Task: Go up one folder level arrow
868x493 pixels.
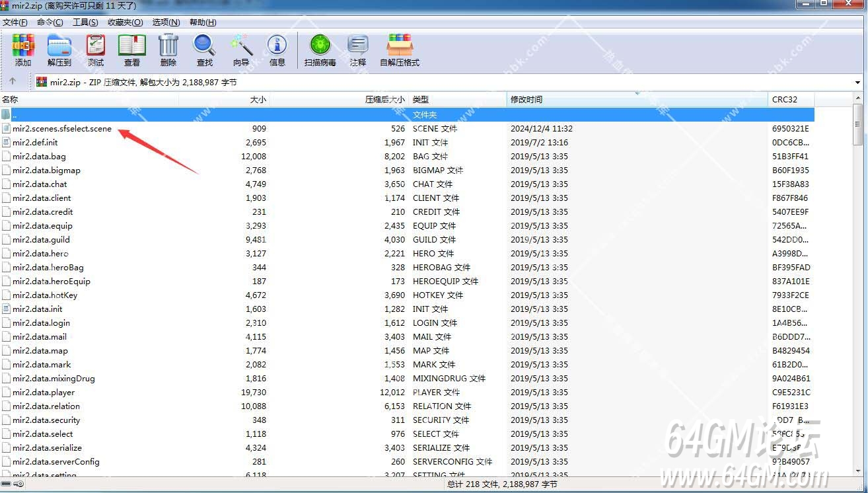Action: point(12,82)
